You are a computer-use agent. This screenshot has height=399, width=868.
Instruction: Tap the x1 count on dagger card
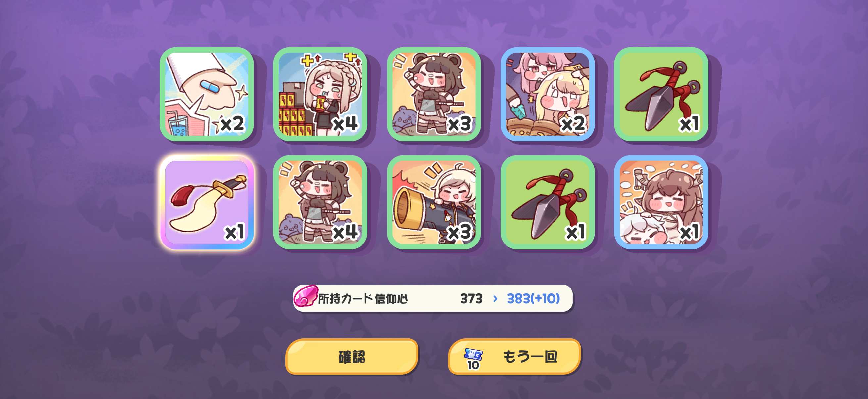[234, 232]
